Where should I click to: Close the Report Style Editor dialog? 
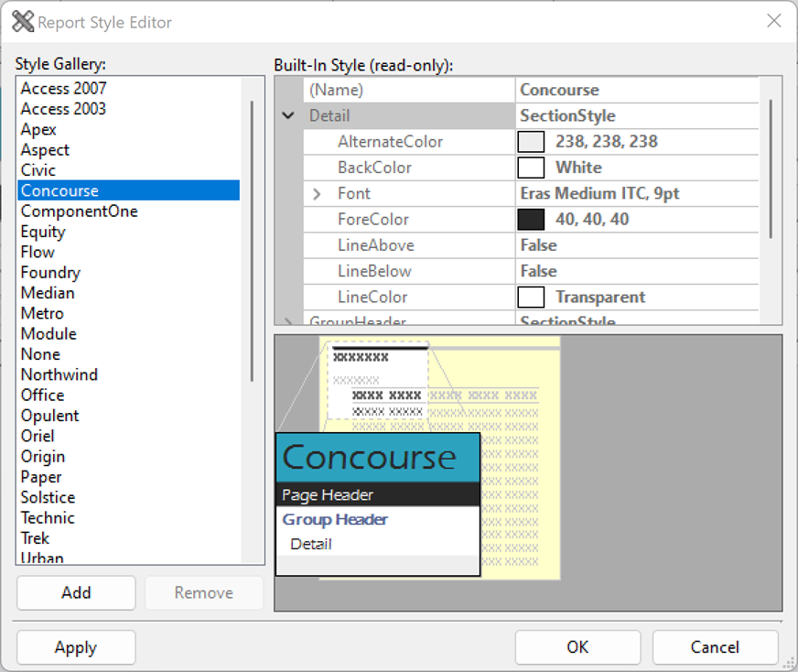click(773, 21)
